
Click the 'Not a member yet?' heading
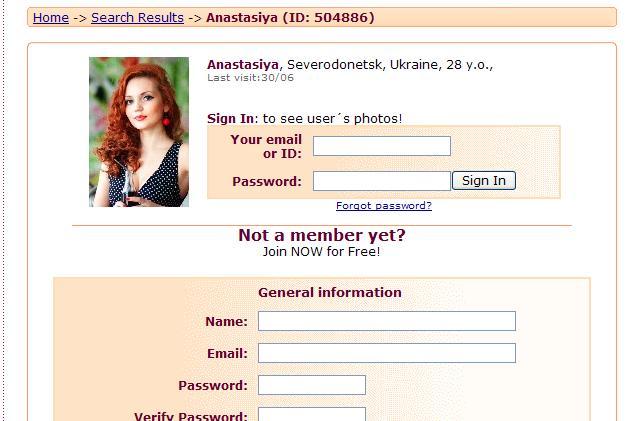point(322,235)
